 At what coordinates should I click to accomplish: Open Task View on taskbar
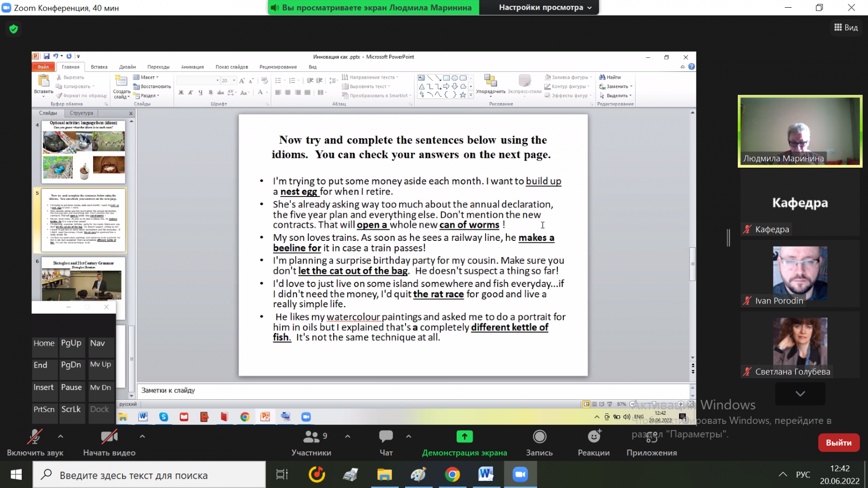coord(282,475)
